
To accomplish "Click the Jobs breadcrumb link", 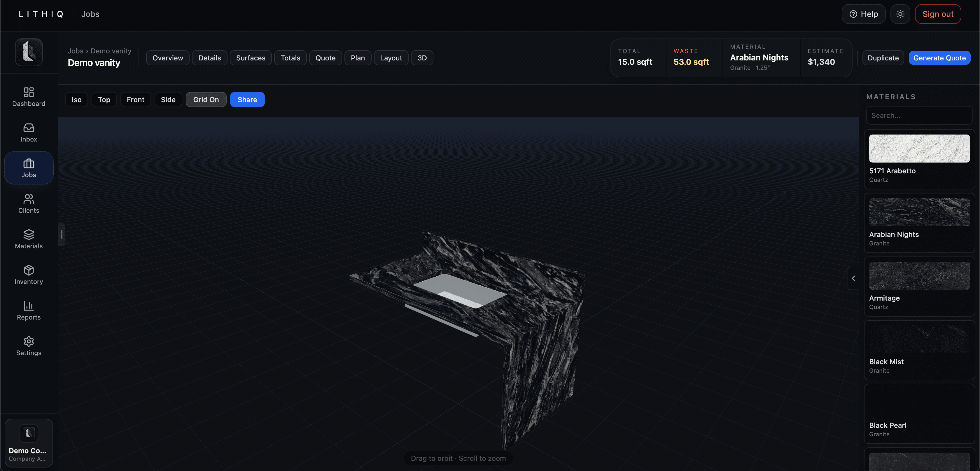I will 75,51.
